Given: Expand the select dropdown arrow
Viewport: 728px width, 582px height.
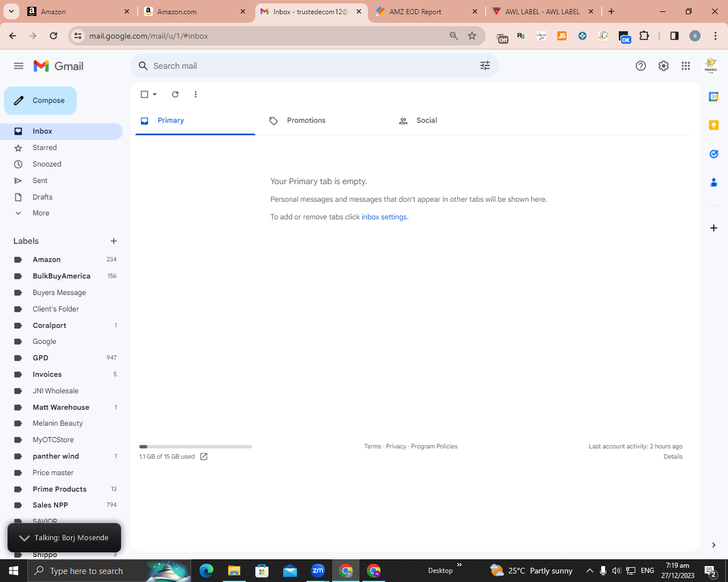Looking at the screenshot, I should pyautogui.click(x=155, y=94).
